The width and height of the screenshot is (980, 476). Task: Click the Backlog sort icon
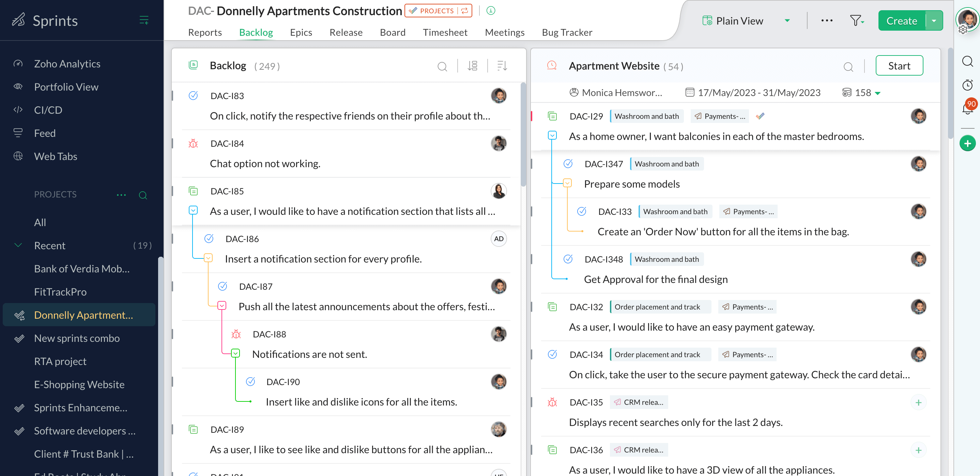(502, 66)
